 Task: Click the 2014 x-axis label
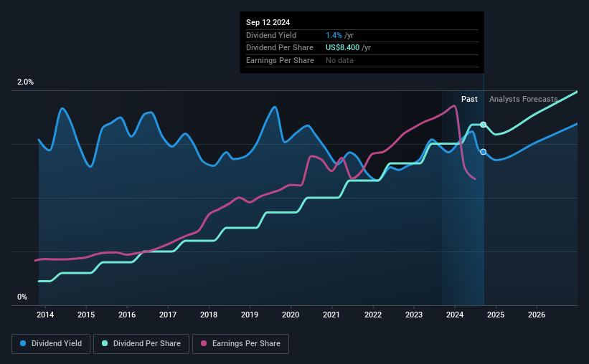pos(45,315)
